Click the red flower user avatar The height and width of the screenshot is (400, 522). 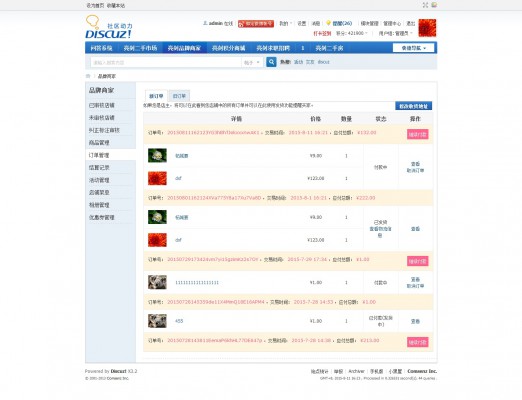[x=427, y=28]
